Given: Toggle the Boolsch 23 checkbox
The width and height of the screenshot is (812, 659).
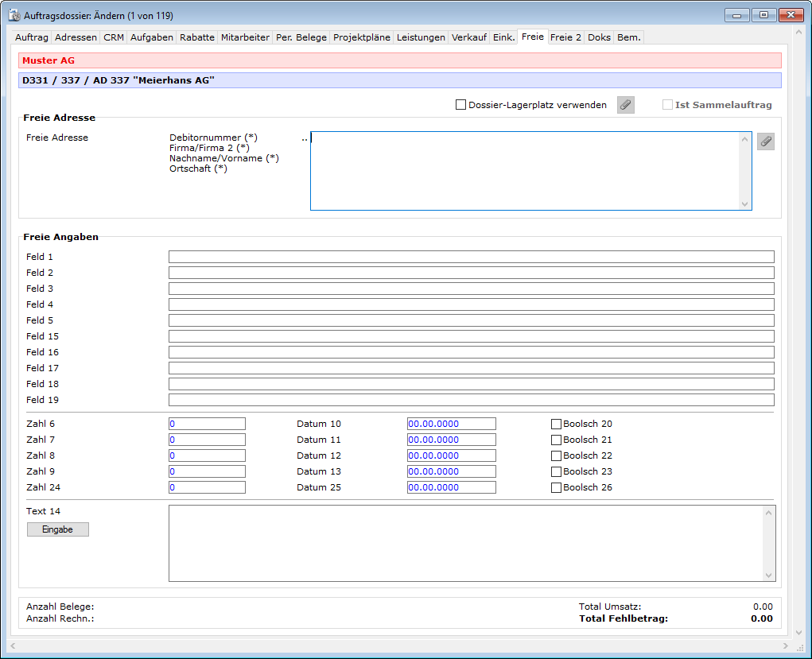Looking at the screenshot, I should [556, 471].
